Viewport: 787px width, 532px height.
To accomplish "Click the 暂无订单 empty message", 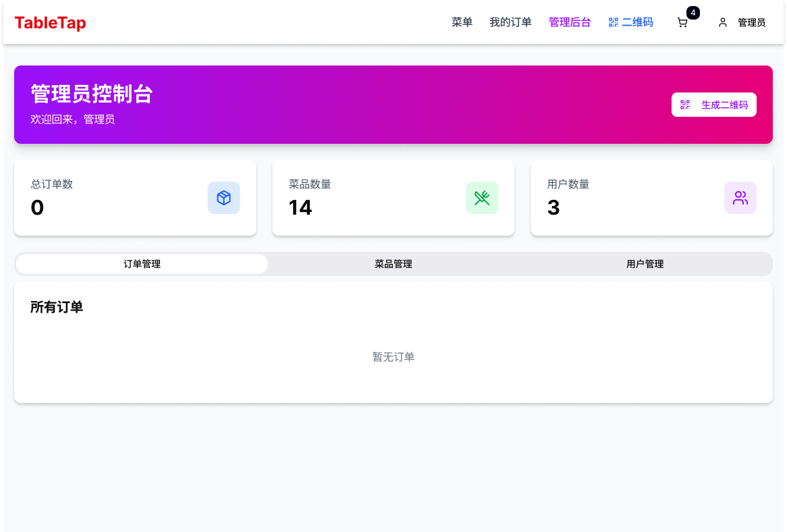I will tap(394, 357).
